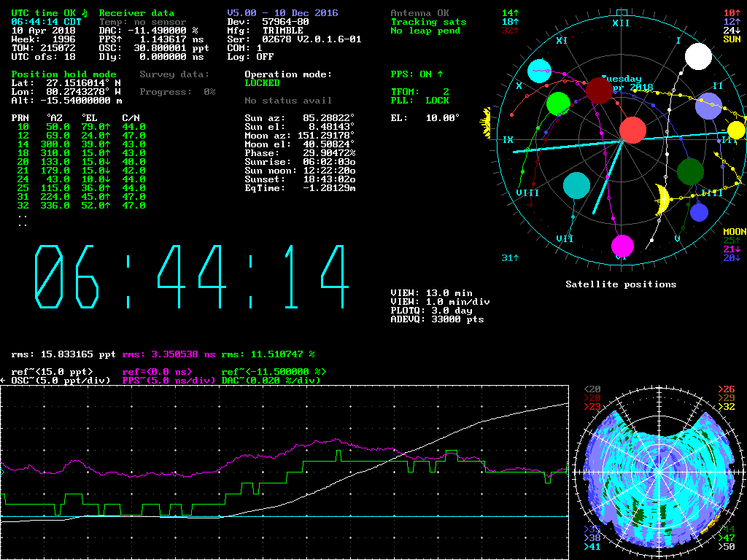747x560 pixels.
Task: Select the bright green satellite disc
Action: point(558,104)
